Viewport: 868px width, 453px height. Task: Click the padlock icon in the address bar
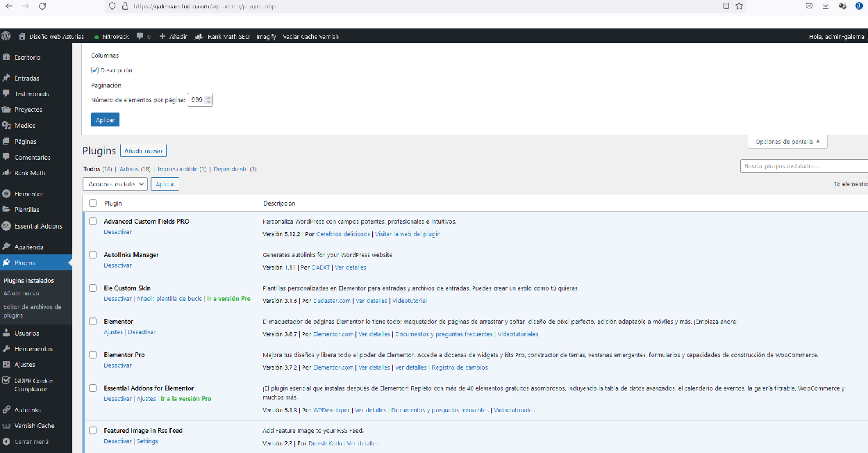[125, 6]
